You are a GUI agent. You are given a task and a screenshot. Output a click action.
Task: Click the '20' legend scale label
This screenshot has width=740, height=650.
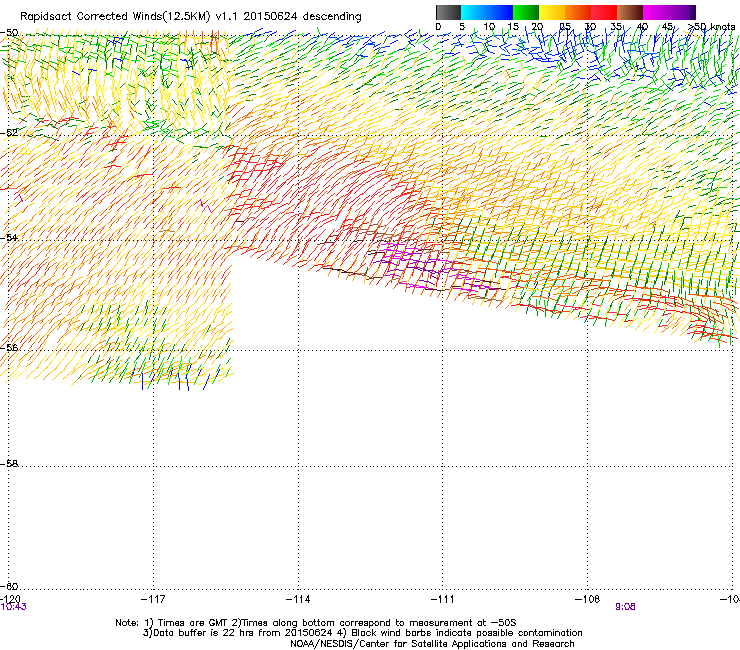[537, 27]
